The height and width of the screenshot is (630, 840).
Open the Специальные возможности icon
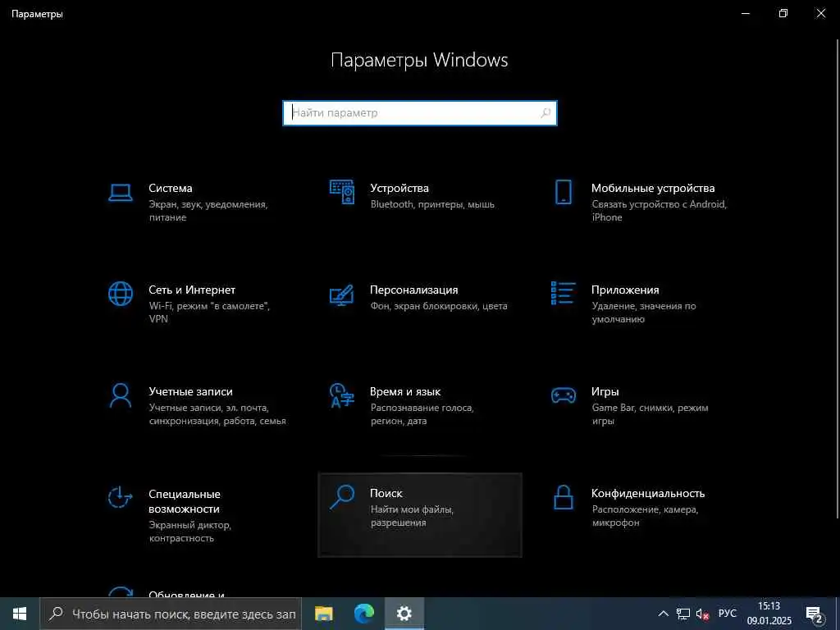pos(121,497)
